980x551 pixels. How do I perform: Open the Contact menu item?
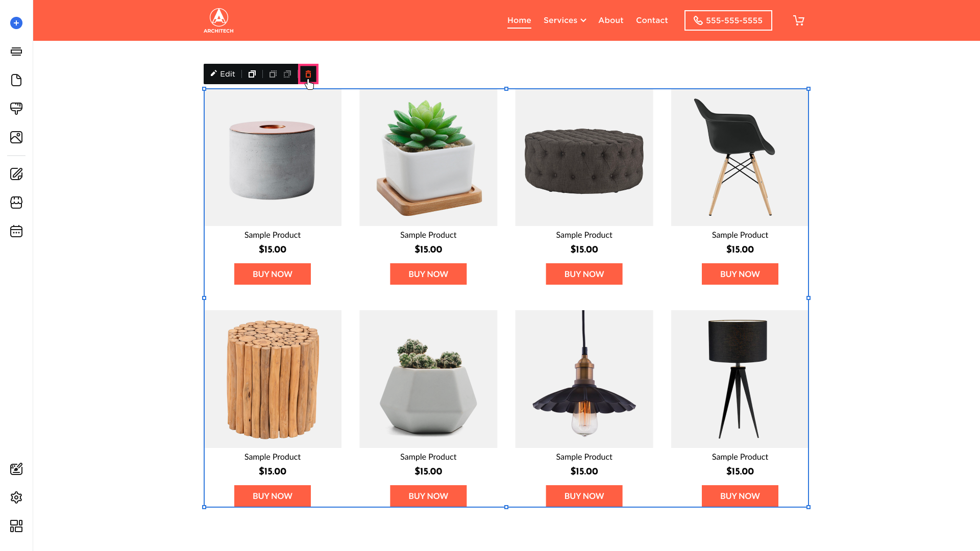click(652, 20)
